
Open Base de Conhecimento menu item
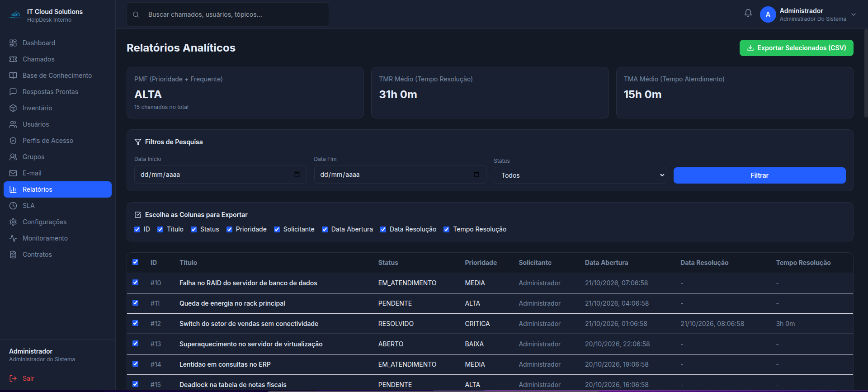pos(57,76)
